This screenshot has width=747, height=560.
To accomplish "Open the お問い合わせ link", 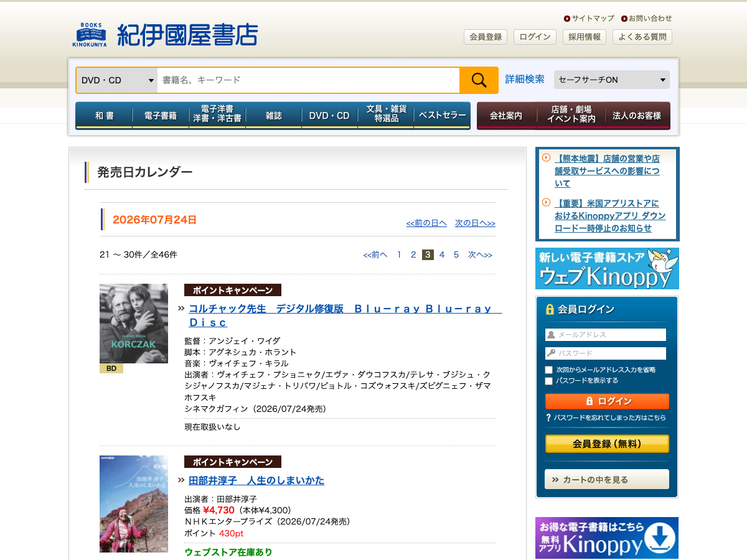I will pyautogui.click(x=650, y=19).
